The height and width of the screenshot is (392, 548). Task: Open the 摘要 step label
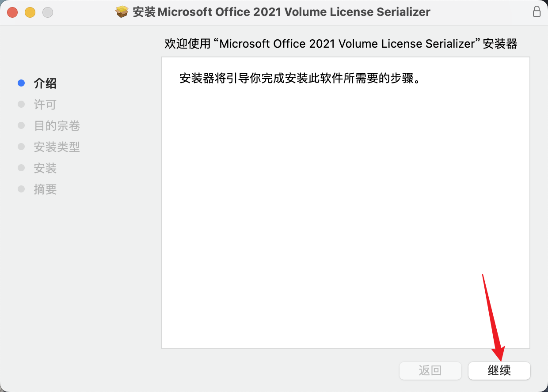[x=45, y=189]
